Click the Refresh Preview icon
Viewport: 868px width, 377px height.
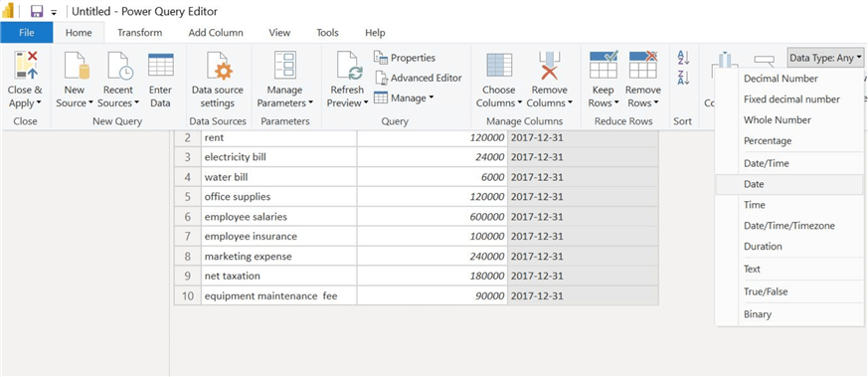tap(349, 66)
